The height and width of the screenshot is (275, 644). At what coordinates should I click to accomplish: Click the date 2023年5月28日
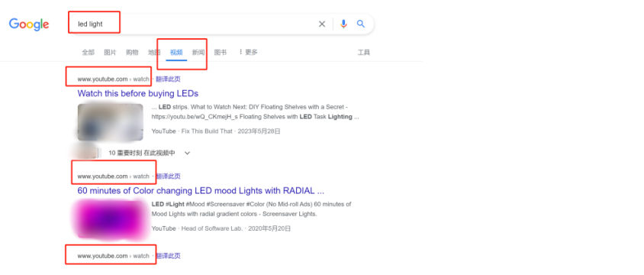tap(259, 131)
